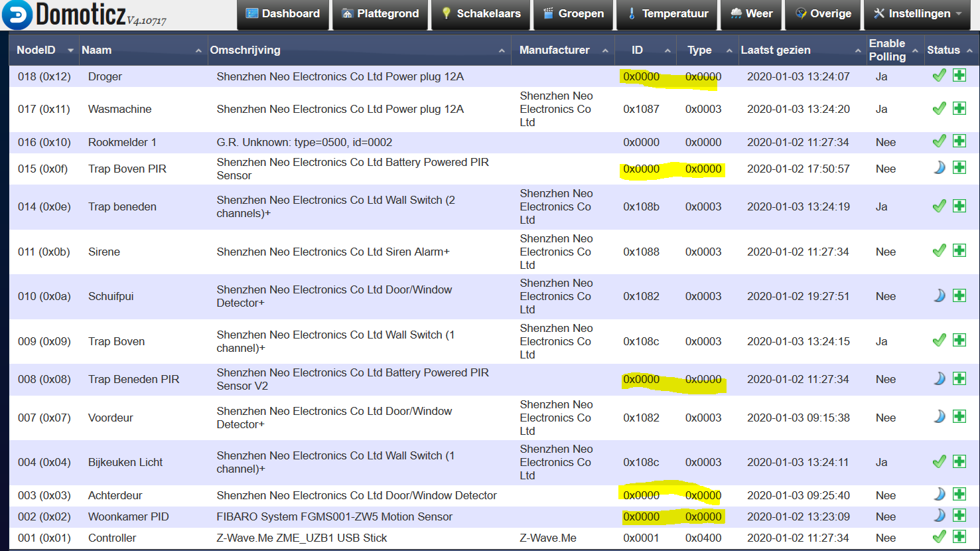980x551 pixels.
Task: Click ID value 0x1087 for Wasmachine
Action: (641, 109)
